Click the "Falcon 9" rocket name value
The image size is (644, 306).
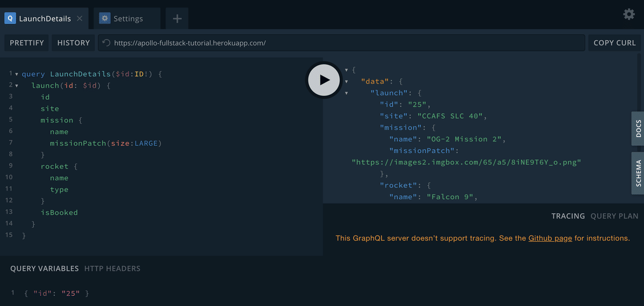451,197
